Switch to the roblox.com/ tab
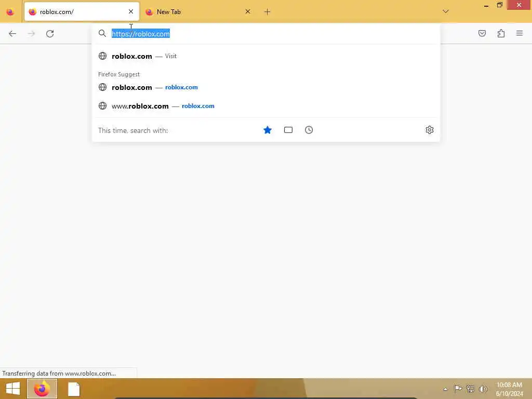Screen dimensions: 532x399 [x=82, y=12]
